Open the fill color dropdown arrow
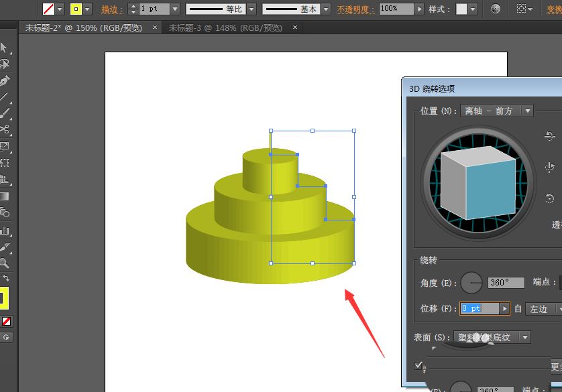562x392 pixels. pyautogui.click(x=60, y=9)
